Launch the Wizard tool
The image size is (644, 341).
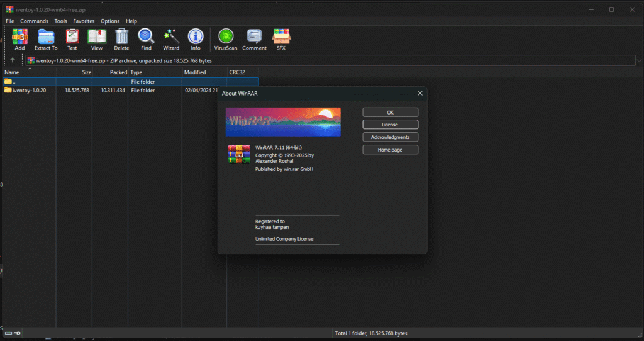tap(171, 40)
